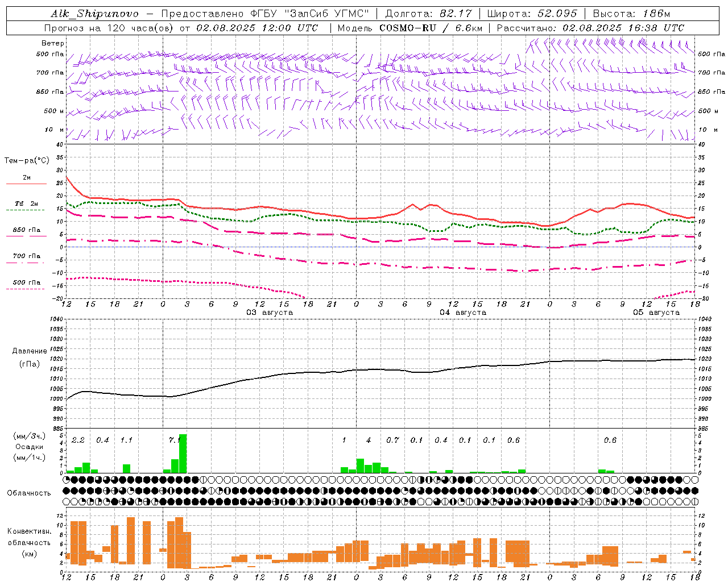
Task: Click the 500 м wind level label on left
Action: pyautogui.click(x=54, y=111)
